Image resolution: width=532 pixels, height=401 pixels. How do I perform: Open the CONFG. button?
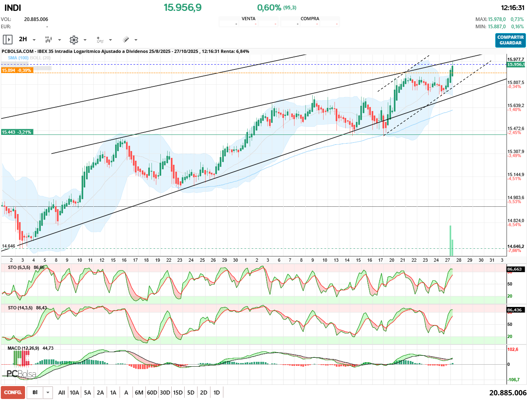click(13, 393)
